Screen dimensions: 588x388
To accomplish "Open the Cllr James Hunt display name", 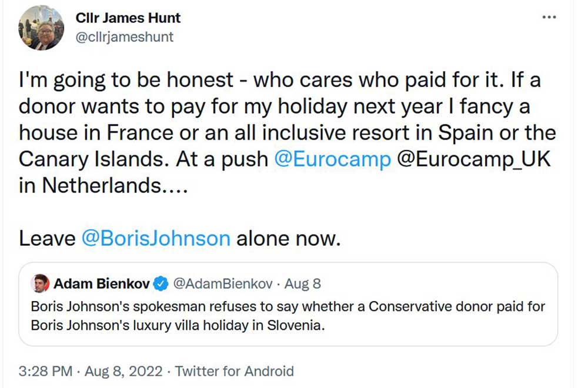I will [x=128, y=18].
